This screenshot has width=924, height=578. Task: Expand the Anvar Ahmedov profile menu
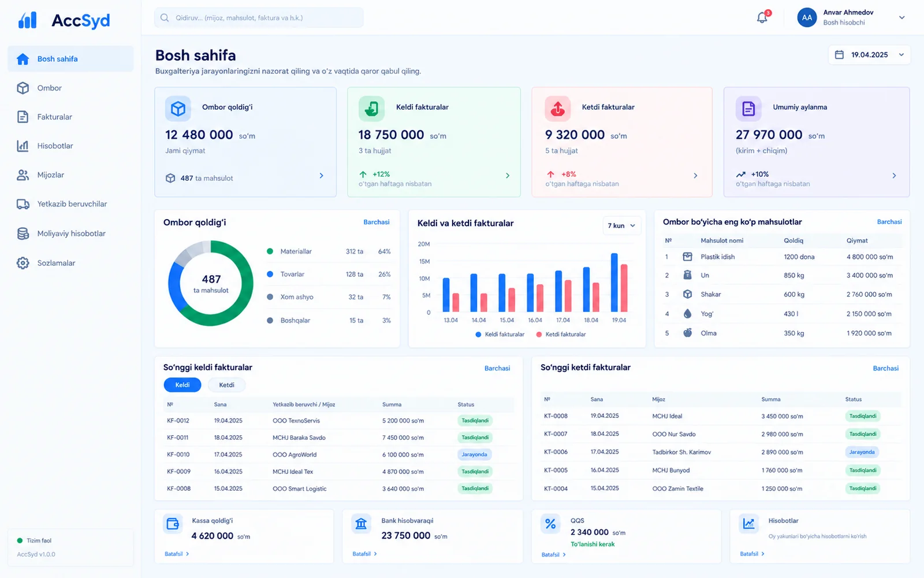[901, 18]
